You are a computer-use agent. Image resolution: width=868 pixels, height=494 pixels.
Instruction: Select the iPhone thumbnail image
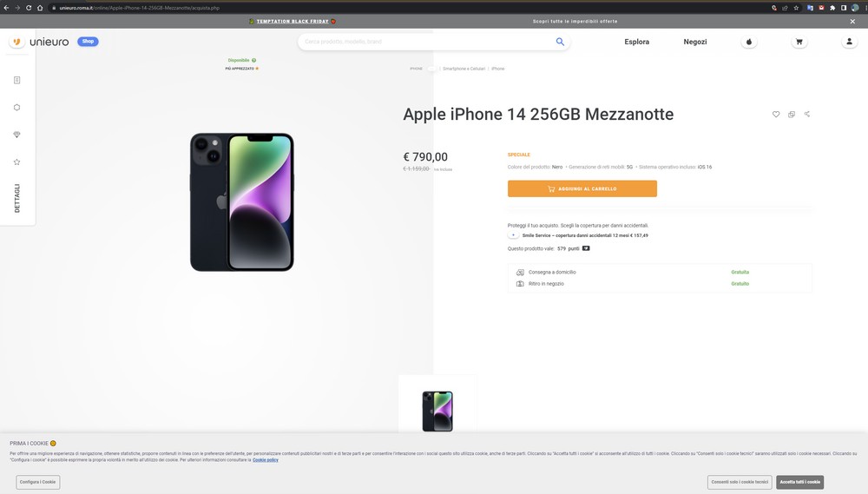click(x=437, y=411)
